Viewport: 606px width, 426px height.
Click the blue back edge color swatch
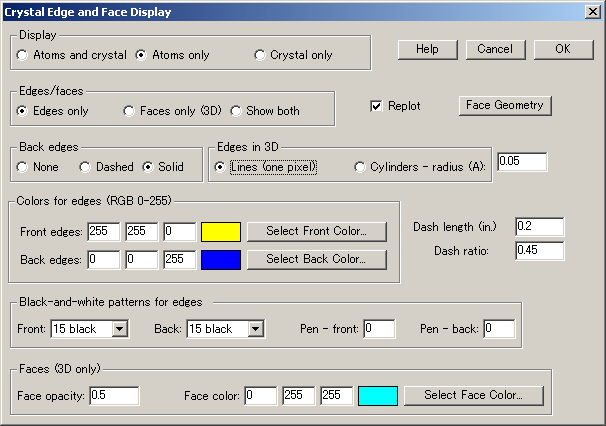pyautogui.click(x=221, y=259)
